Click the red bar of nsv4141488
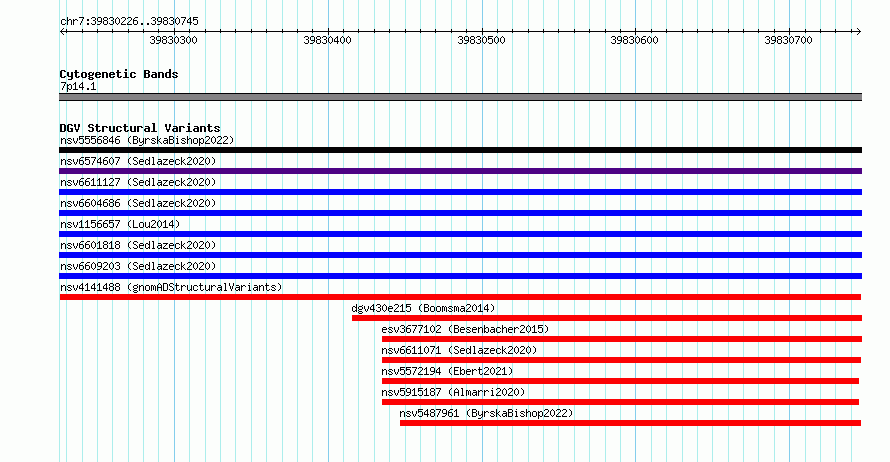The width and height of the screenshot is (890, 462). point(460,297)
